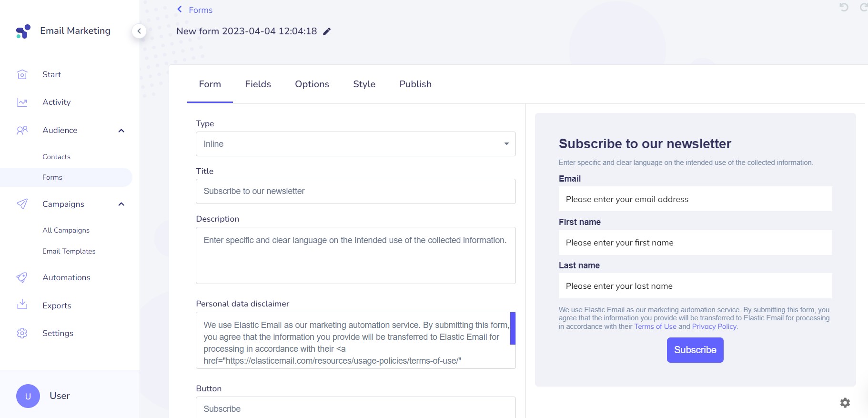
Task: Open the Privacy Policy link in preview
Action: (x=714, y=326)
